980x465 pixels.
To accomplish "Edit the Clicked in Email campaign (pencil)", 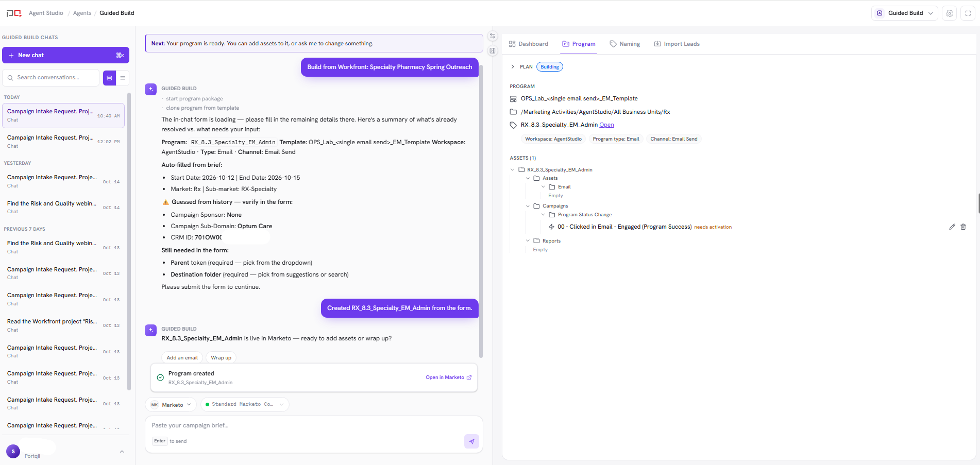I will [952, 227].
